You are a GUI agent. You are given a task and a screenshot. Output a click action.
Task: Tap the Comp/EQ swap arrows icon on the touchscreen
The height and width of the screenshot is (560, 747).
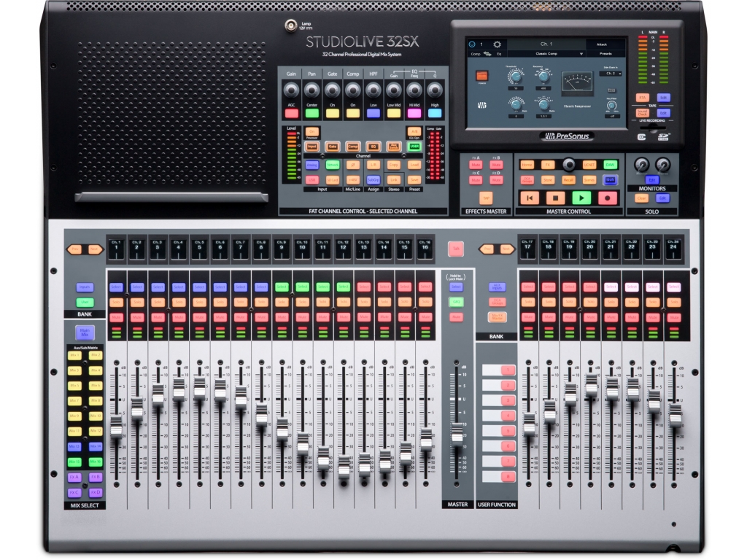488,54
